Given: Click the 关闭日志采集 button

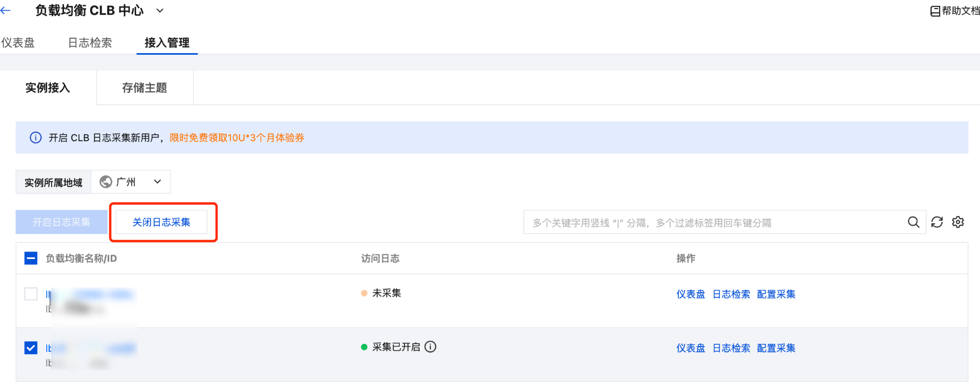Looking at the screenshot, I should pyautogui.click(x=161, y=222).
